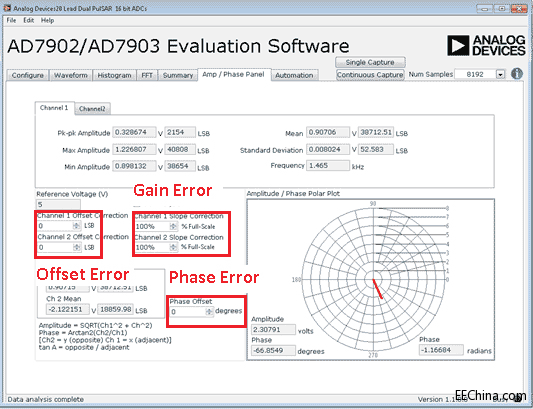Viewport: 533px width, 409px height.
Task: Open the Help menu
Action: click(x=47, y=20)
